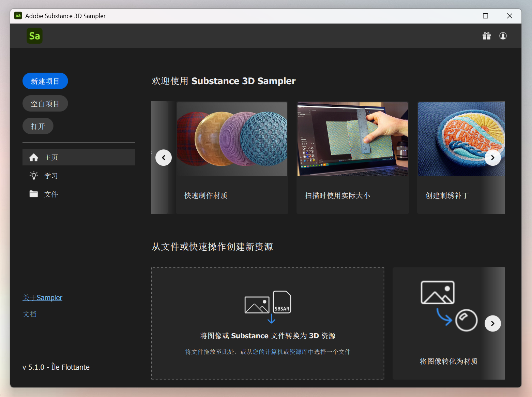Viewport: 532px width, 397px height.
Task: Click the 从文件或快速操作创建新资源 heading
Action: click(x=212, y=247)
